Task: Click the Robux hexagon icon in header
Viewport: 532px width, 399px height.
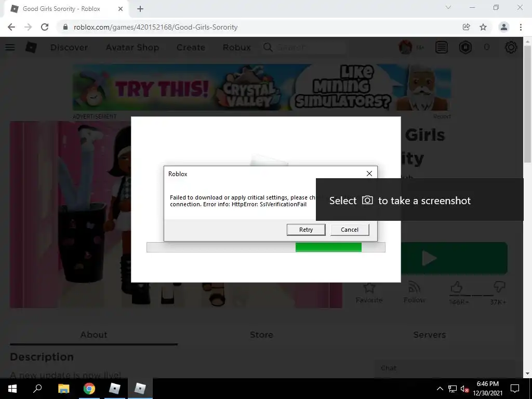Action: click(465, 47)
